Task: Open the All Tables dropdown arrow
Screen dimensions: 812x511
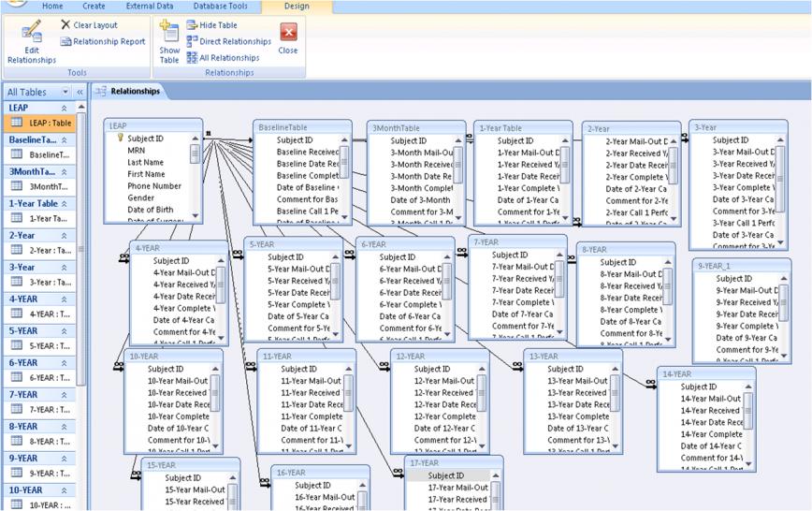Action: 65,93
